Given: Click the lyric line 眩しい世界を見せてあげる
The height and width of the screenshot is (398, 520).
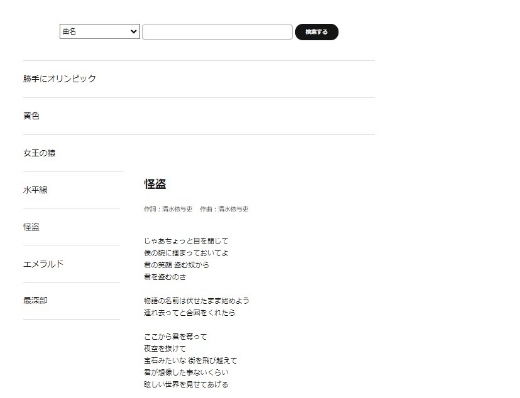Looking at the screenshot, I should coord(186,384).
